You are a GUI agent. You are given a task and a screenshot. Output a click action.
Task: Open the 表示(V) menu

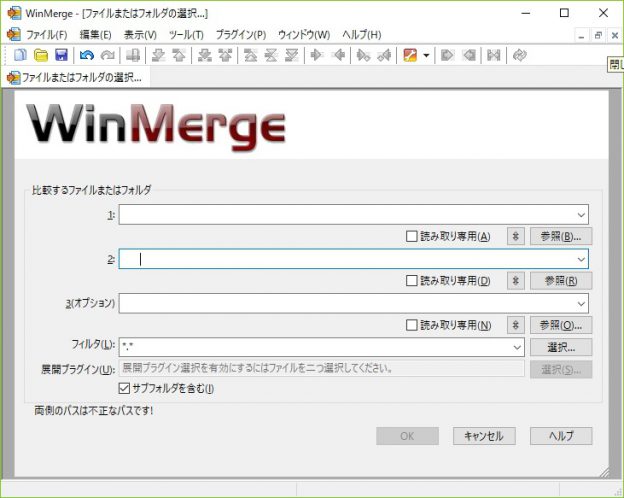tap(140, 35)
